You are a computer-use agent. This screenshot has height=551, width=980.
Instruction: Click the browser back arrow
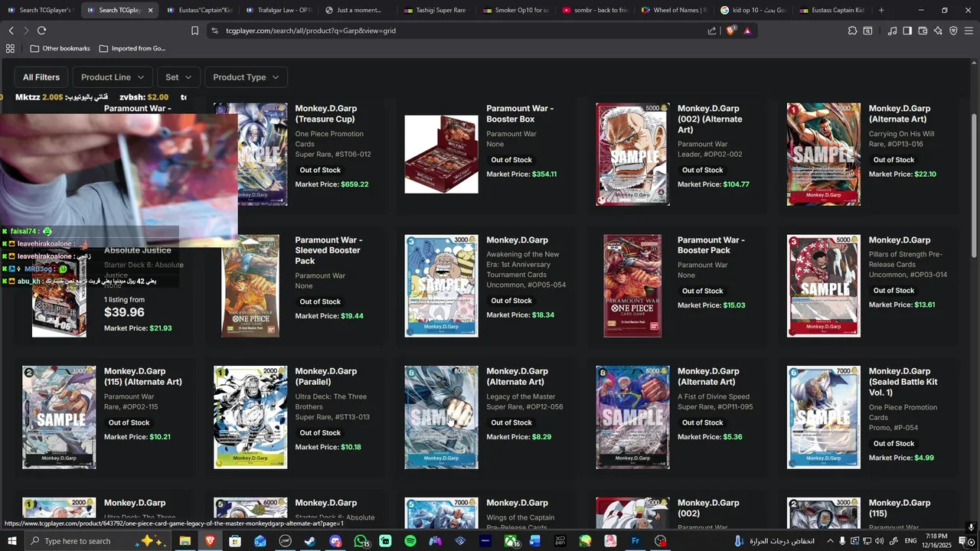pyautogui.click(x=11, y=31)
